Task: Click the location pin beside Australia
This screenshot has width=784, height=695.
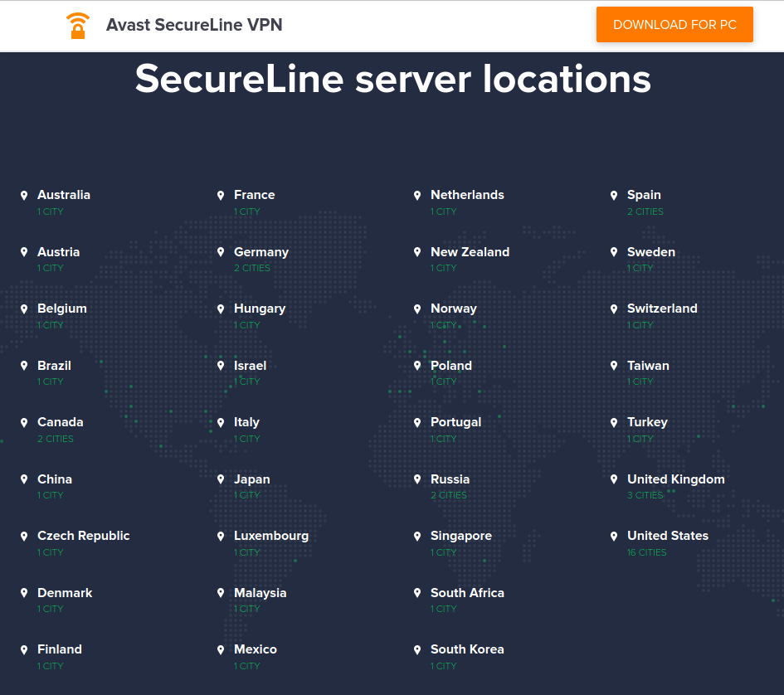Action: coord(24,196)
